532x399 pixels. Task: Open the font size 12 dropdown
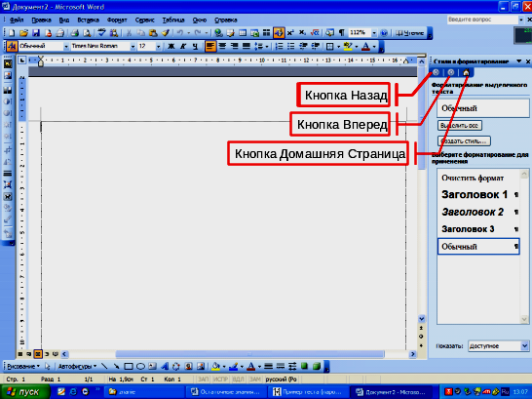158,47
